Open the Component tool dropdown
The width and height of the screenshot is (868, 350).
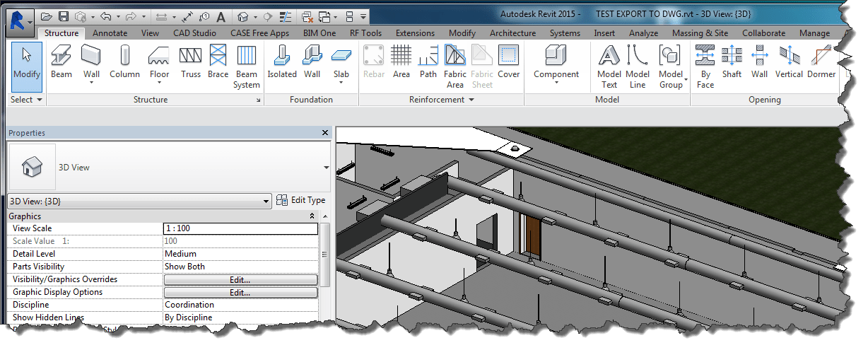coord(556,83)
